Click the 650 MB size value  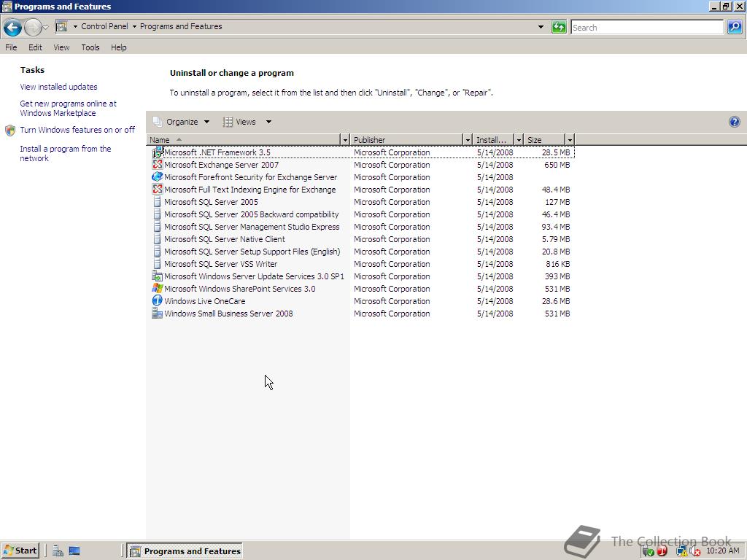coord(557,165)
